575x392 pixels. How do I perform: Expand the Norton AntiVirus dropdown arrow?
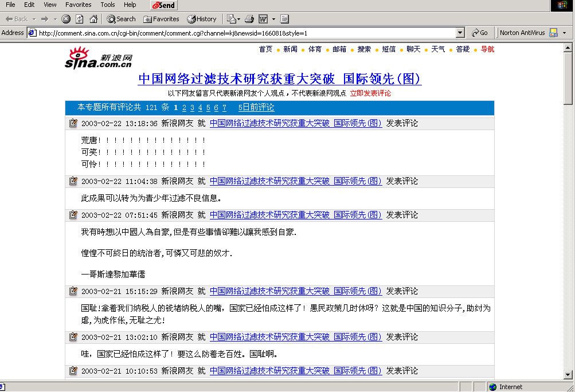[564, 33]
